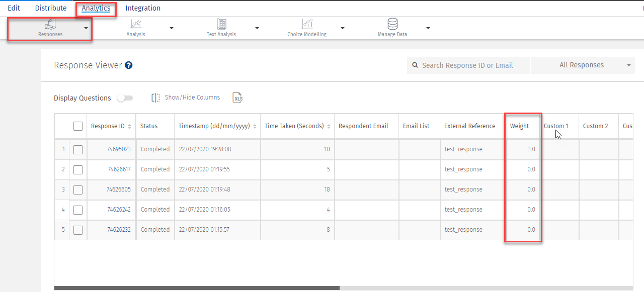Open the Integration tab
This screenshot has height=292, width=644.
(x=143, y=8)
